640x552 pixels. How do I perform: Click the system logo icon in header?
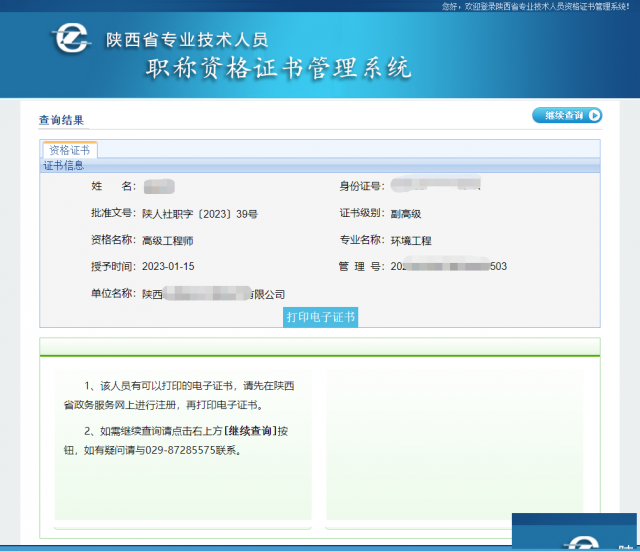pyautogui.click(x=71, y=38)
